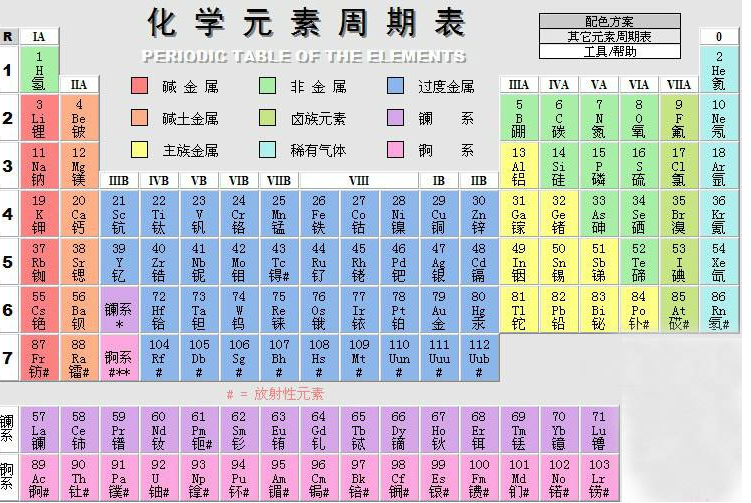Select uranium cell 92 U

pos(159,478)
